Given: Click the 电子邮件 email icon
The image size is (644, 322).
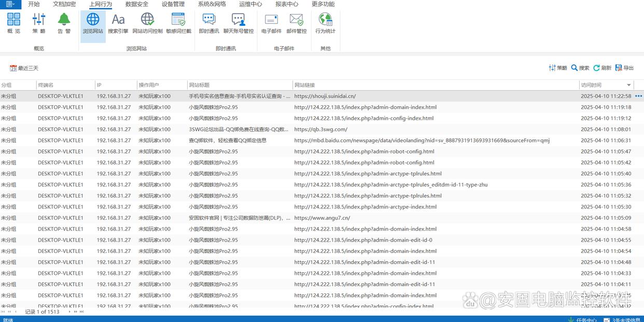Looking at the screenshot, I should (x=271, y=23).
